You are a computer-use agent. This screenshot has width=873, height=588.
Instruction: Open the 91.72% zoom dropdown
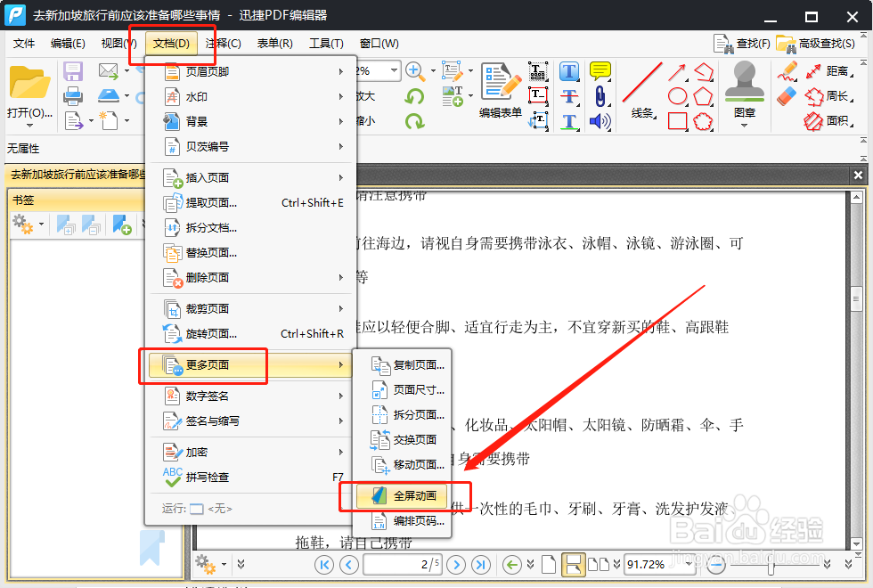689,564
